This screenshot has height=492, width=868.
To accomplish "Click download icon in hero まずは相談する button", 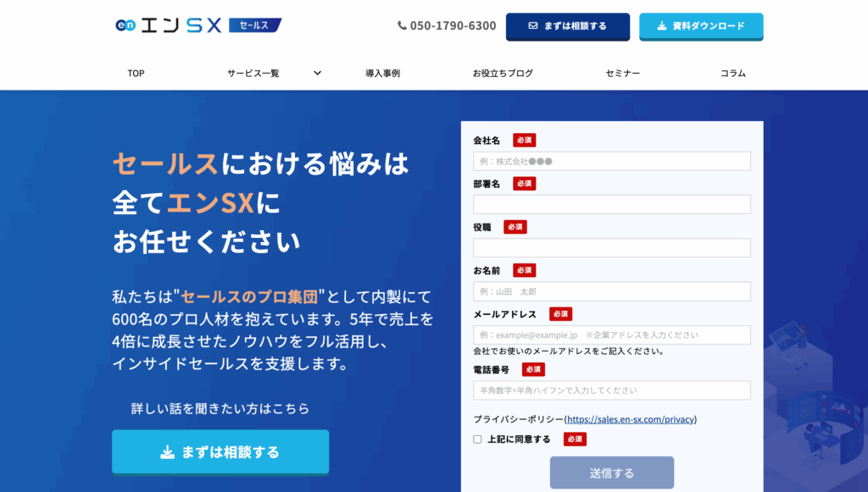I will point(168,452).
